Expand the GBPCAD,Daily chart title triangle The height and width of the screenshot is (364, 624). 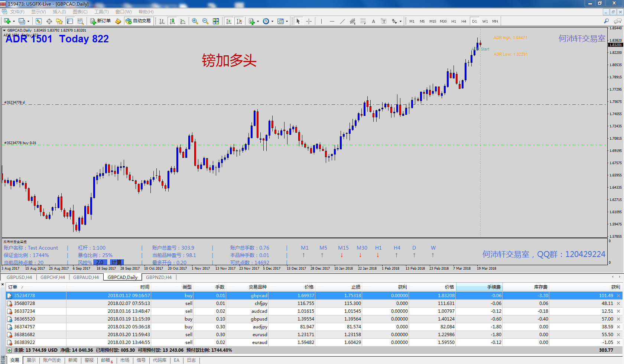4,30
